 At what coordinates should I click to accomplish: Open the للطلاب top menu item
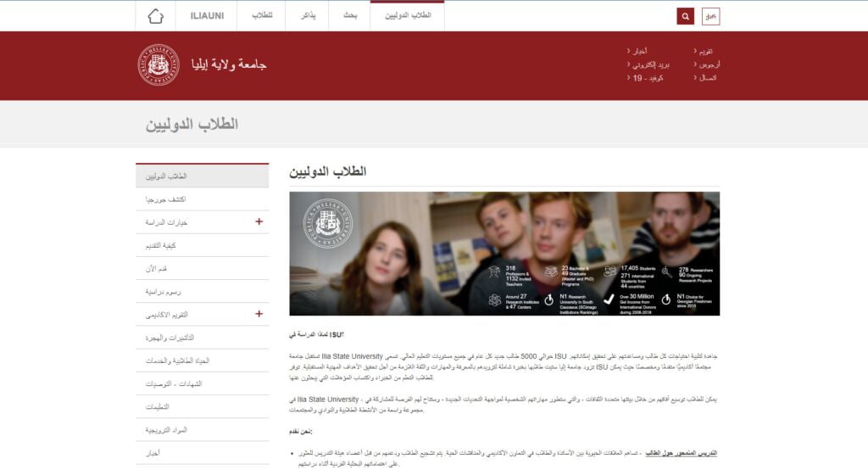click(261, 16)
